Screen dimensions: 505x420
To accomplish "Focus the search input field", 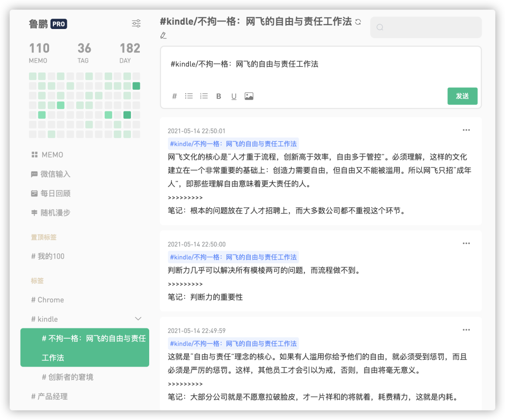I will coord(426,28).
